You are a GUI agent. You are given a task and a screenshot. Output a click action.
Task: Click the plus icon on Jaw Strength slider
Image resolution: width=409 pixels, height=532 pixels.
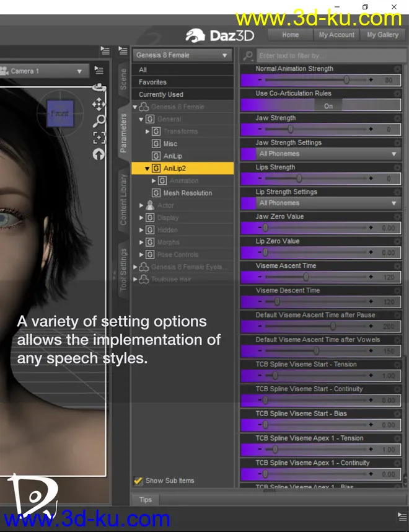[371, 129]
